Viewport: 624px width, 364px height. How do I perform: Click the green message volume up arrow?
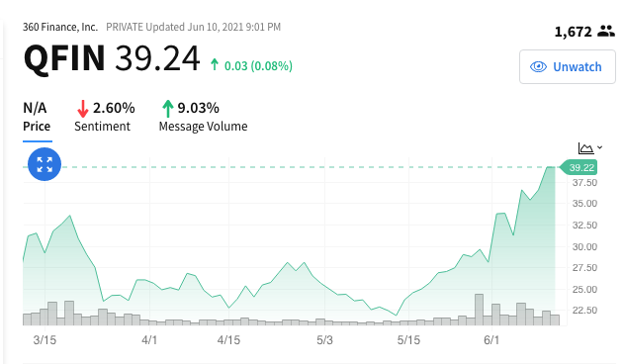167,109
